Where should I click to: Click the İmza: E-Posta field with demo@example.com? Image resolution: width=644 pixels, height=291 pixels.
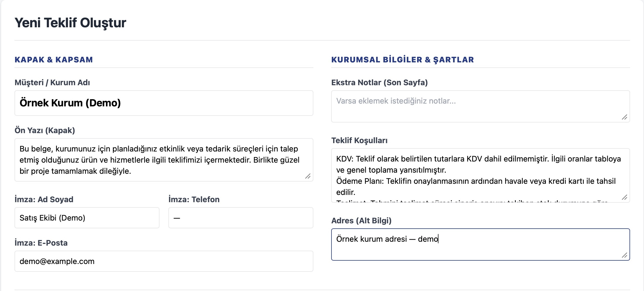coord(164,261)
